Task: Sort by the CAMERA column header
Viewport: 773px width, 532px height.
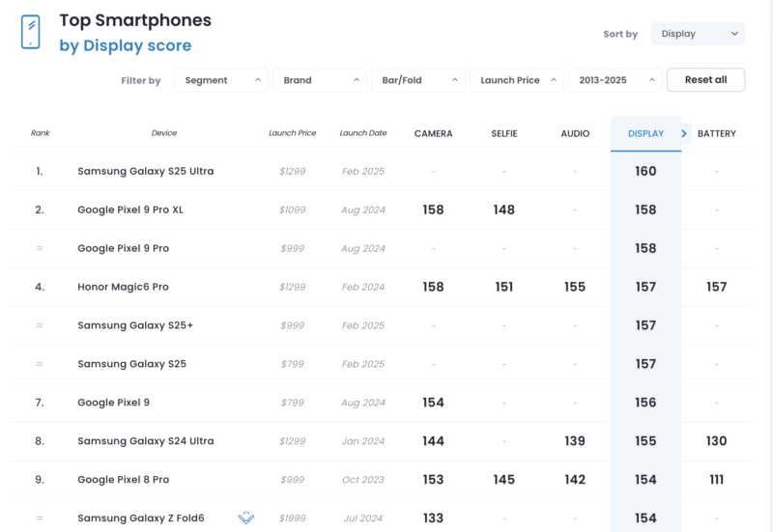Action: click(x=433, y=133)
